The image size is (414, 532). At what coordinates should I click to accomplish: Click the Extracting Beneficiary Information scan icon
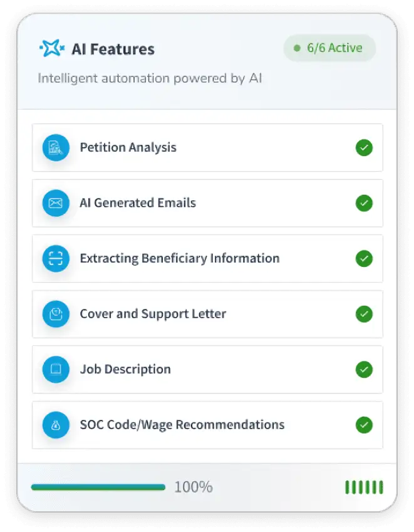point(56,258)
